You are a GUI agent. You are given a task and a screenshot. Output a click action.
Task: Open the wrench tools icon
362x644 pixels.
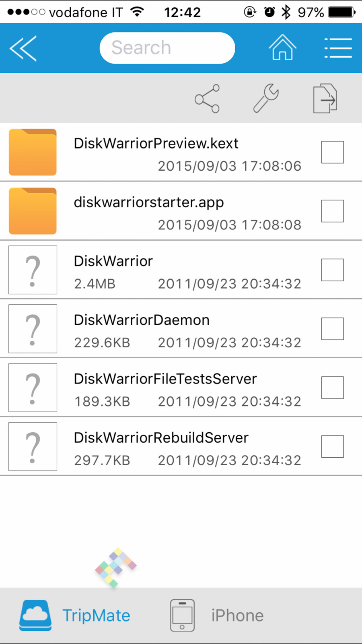click(266, 98)
